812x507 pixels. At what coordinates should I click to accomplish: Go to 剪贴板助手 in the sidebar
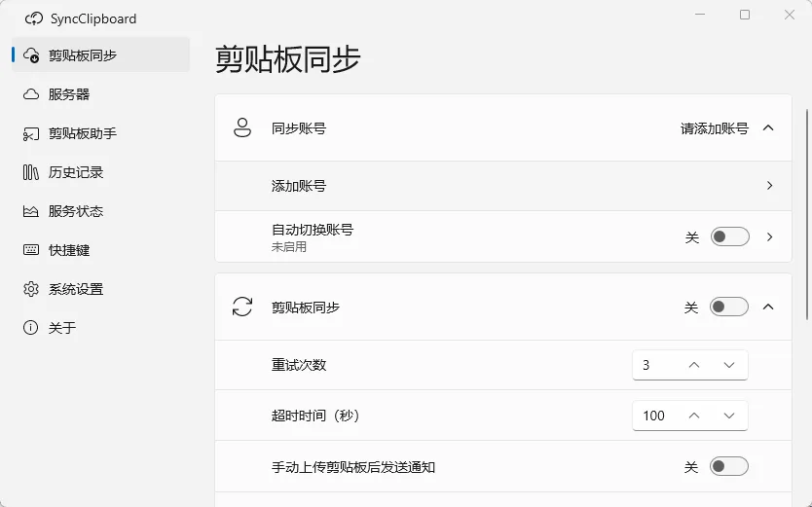click(101, 133)
